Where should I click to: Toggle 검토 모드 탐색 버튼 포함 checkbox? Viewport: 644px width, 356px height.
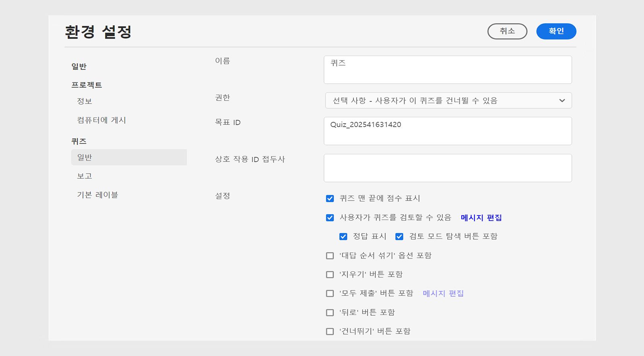tap(399, 237)
